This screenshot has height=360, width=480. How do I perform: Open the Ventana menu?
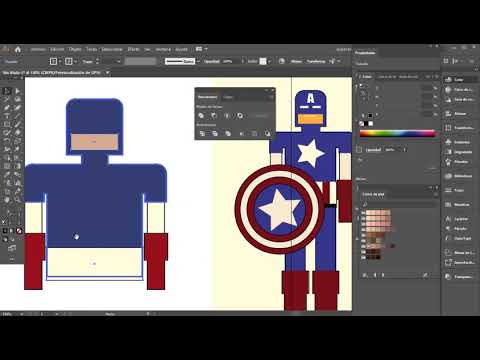(x=163, y=49)
